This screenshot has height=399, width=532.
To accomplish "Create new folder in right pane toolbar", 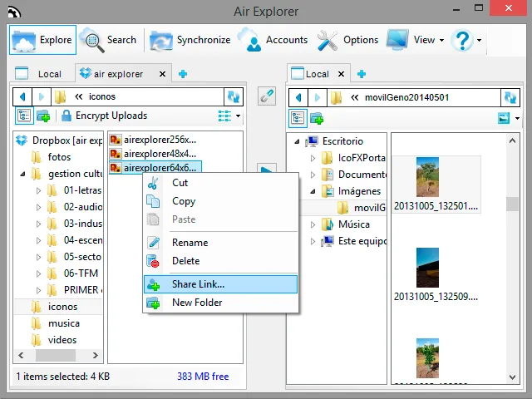I will [317, 118].
